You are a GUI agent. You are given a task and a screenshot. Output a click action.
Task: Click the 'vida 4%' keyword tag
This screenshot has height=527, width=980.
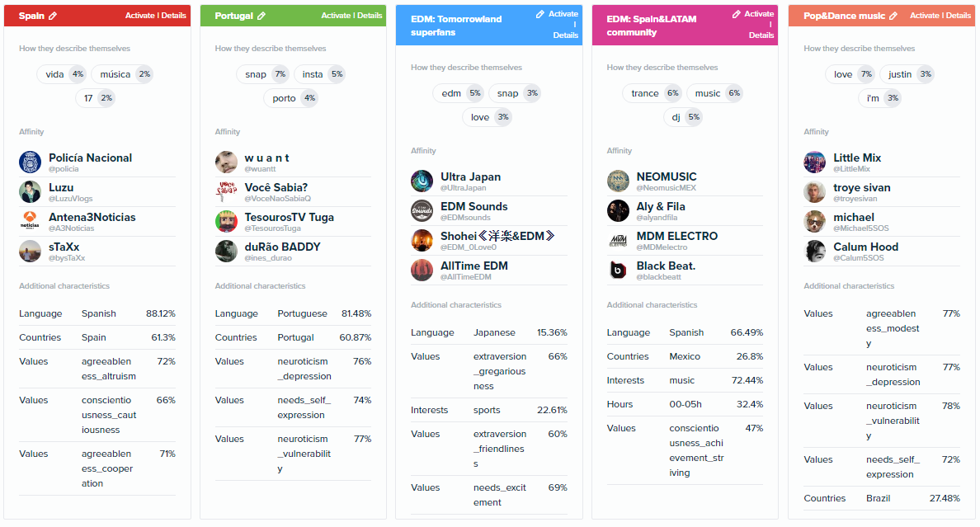point(62,74)
